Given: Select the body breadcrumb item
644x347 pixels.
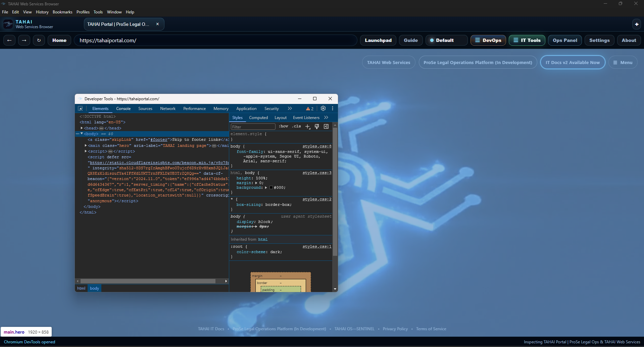Looking at the screenshot, I should (x=94, y=288).
